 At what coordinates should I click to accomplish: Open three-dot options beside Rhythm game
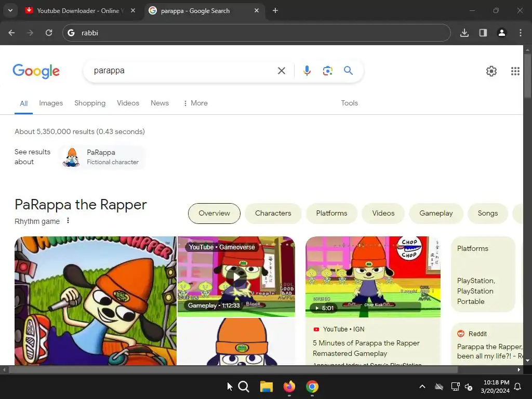[68, 220]
